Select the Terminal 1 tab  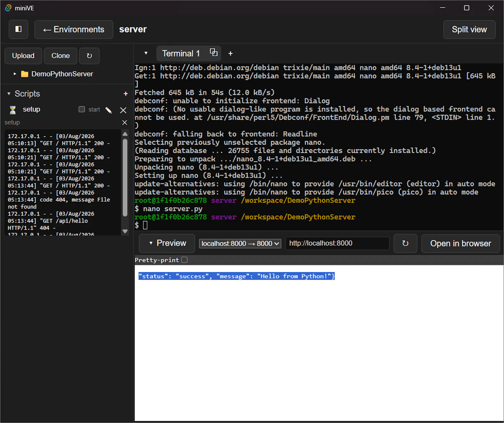click(181, 54)
